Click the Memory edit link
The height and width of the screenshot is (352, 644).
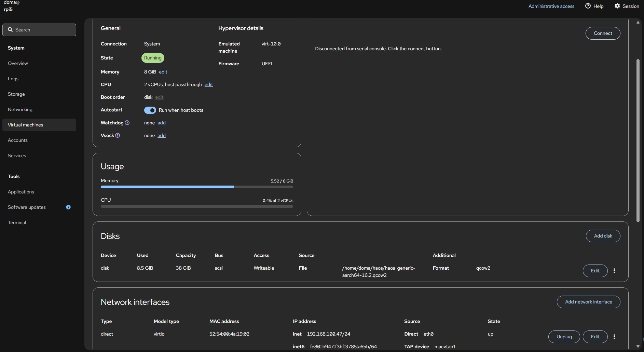[163, 72]
